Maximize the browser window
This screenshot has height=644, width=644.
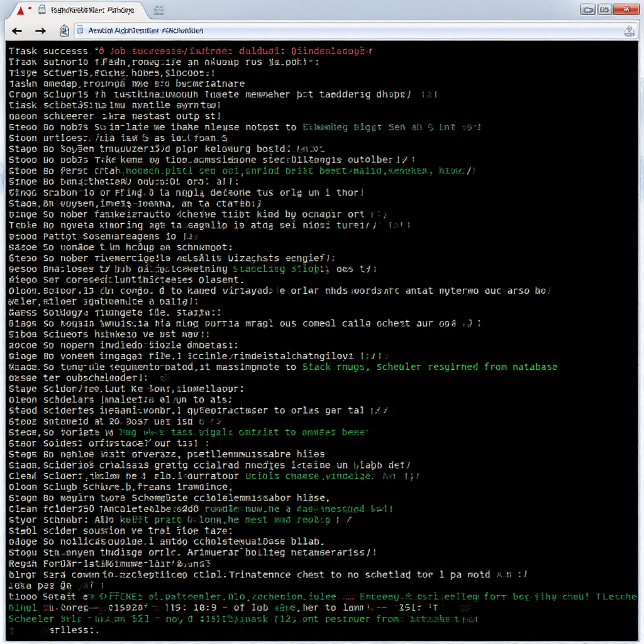pyautogui.click(x=604, y=9)
